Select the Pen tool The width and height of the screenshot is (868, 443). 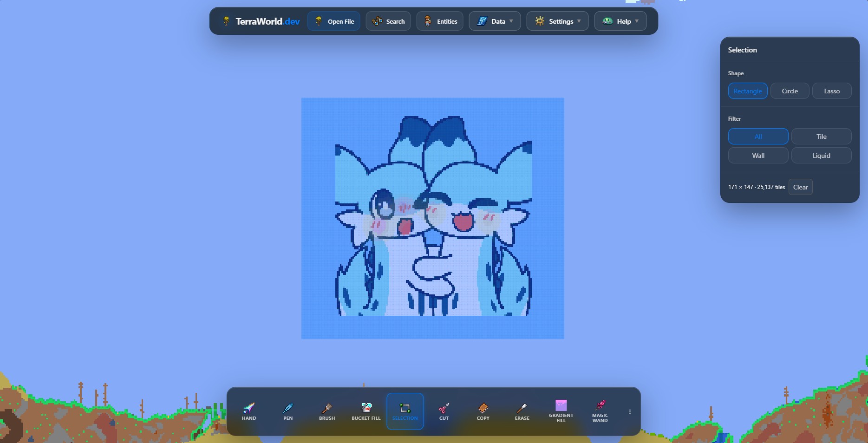click(288, 411)
